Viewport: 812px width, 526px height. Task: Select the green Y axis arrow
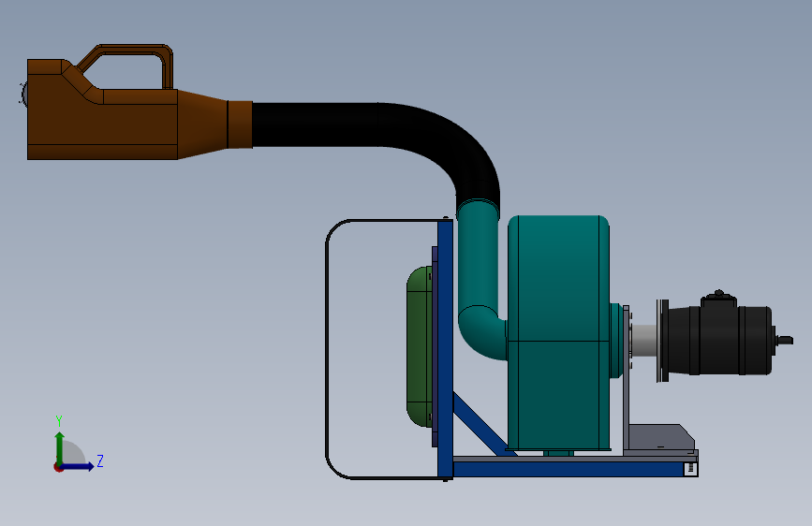click(x=60, y=447)
